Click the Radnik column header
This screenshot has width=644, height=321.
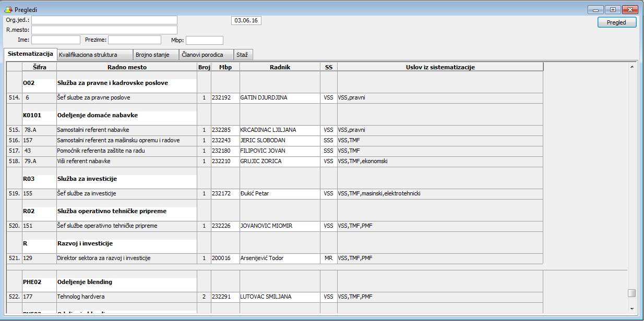[280, 67]
